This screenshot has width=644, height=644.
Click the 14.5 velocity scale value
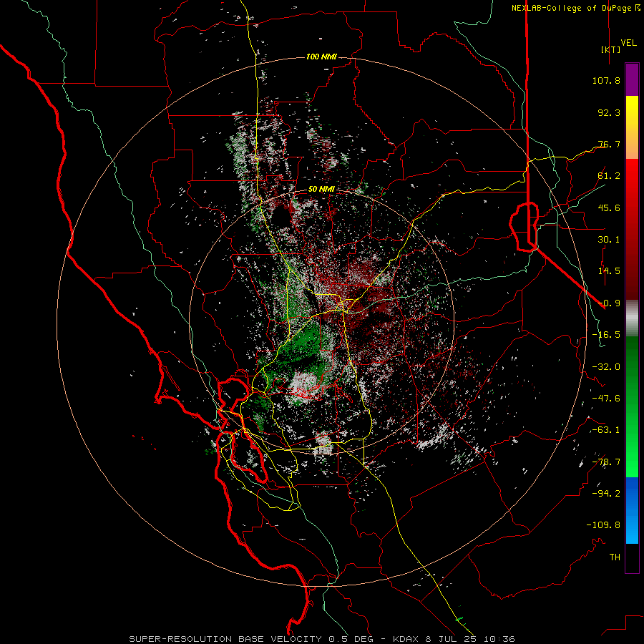click(609, 271)
